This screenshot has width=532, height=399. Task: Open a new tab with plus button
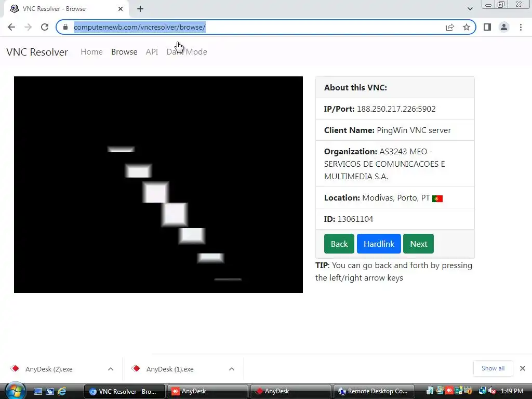coord(140,9)
